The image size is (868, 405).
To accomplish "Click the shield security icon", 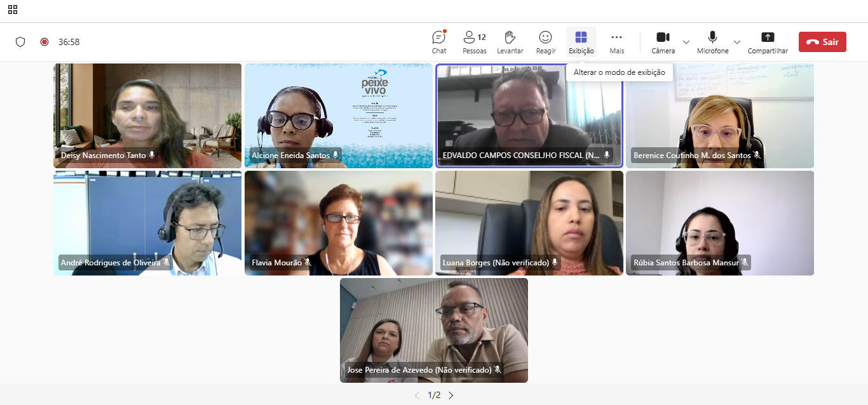I will coord(20,42).
